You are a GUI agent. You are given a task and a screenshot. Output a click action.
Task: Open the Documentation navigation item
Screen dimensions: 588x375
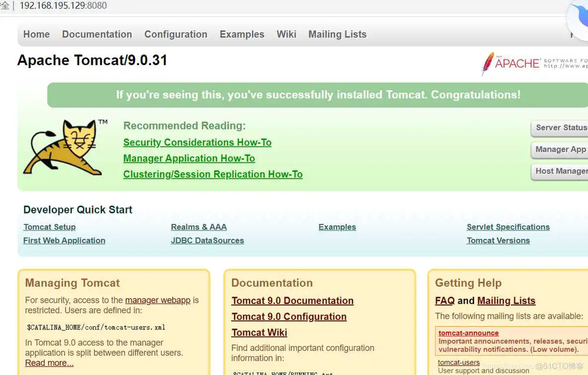pos(97,34)
